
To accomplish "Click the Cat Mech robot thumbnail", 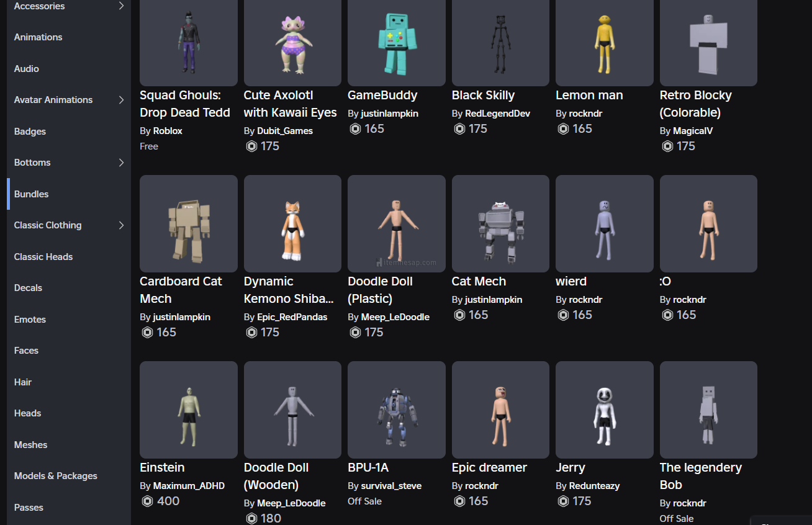I will 500,223.
